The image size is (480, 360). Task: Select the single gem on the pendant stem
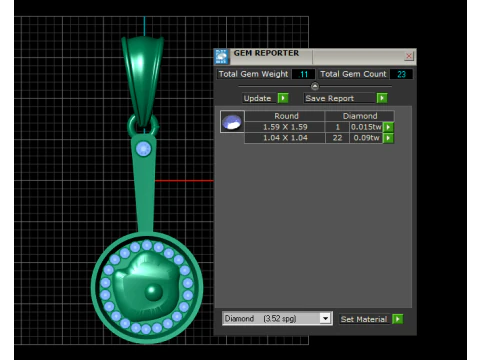[x=144, y=149]
